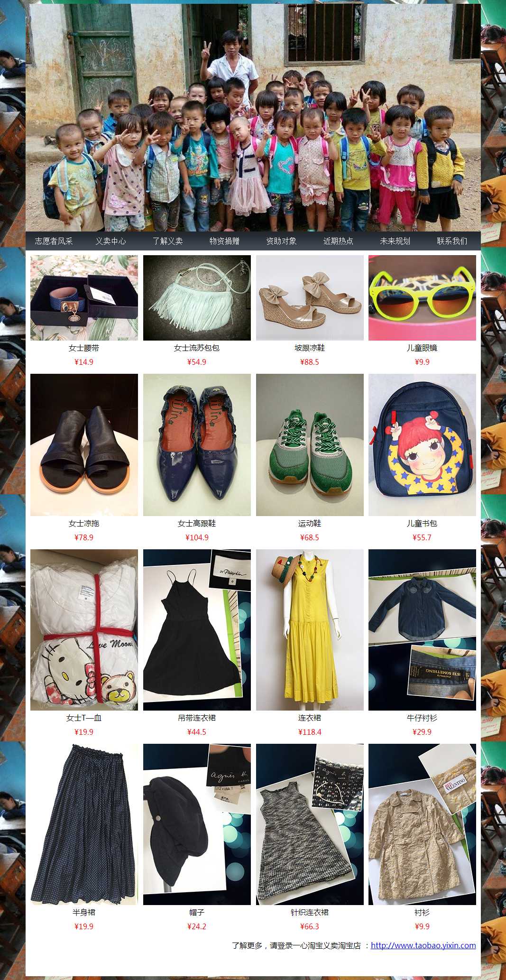Select the 牛仔衬衫 product label

point(422,718)
